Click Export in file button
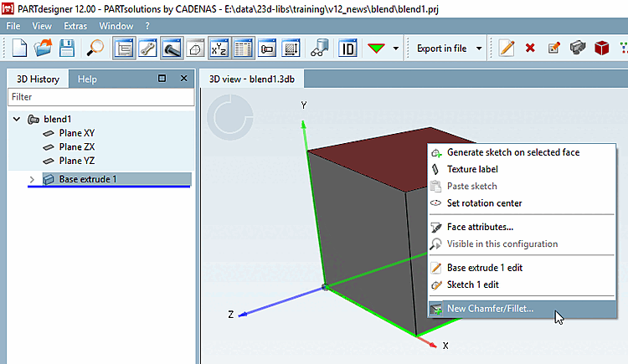628x364 pixels. coord(442,49)
